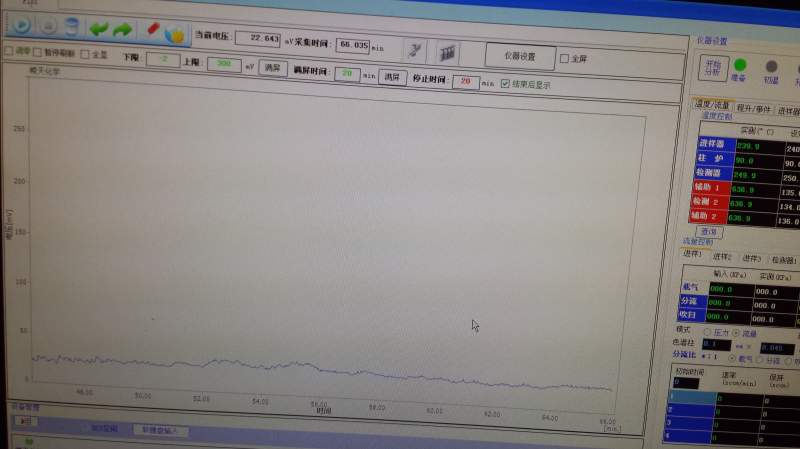Screen dimensions: 800x449
Task: Select the 压力 mode radio button
Action: point(707,332)
